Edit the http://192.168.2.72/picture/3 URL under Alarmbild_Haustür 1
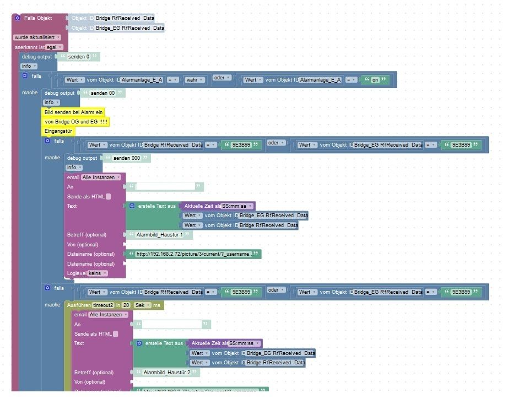The width and height of the screenshot is (518, 420). tap(194, 254)
